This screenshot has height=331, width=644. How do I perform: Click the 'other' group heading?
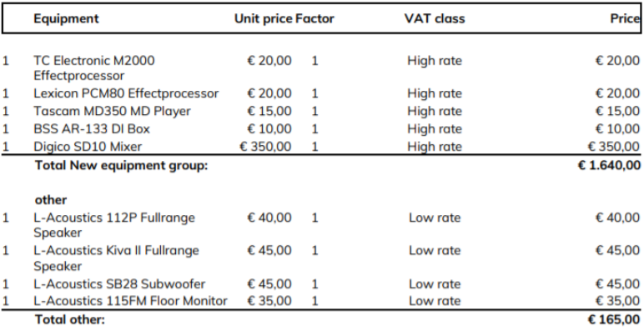click(x=51, y=200)
